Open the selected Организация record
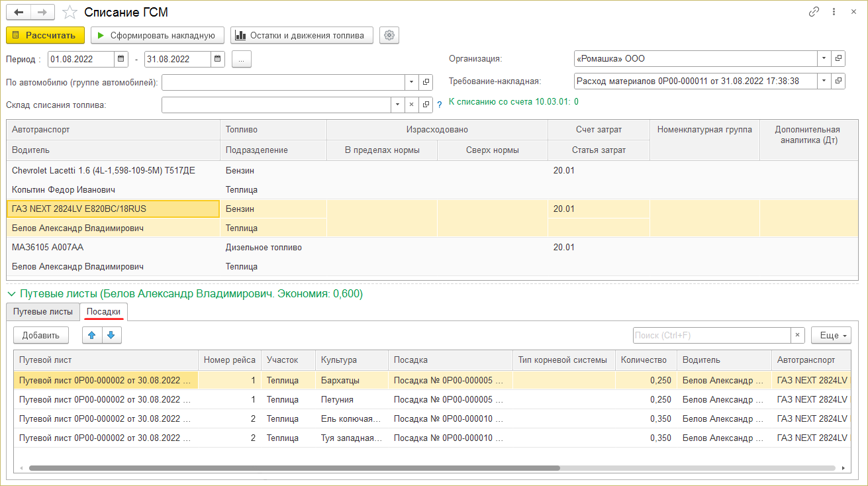Image resolution: width=868 pixels, height=486 pixels. click(x=839, y=58)
